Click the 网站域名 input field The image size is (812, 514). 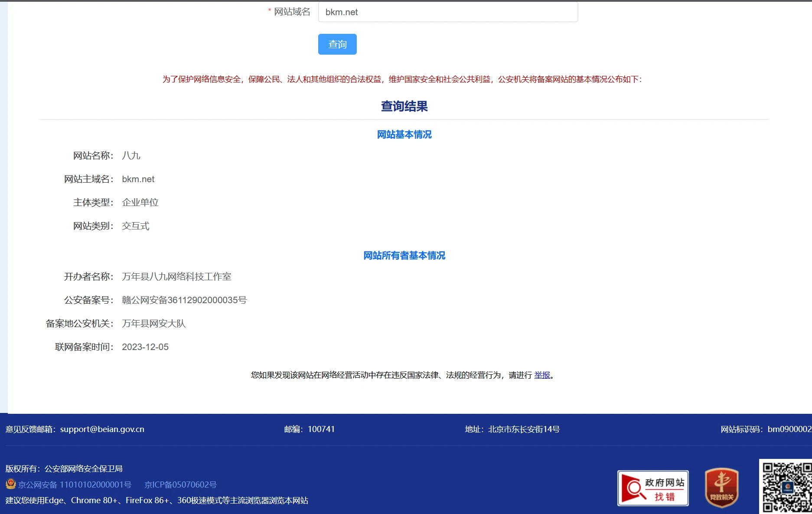447,12
